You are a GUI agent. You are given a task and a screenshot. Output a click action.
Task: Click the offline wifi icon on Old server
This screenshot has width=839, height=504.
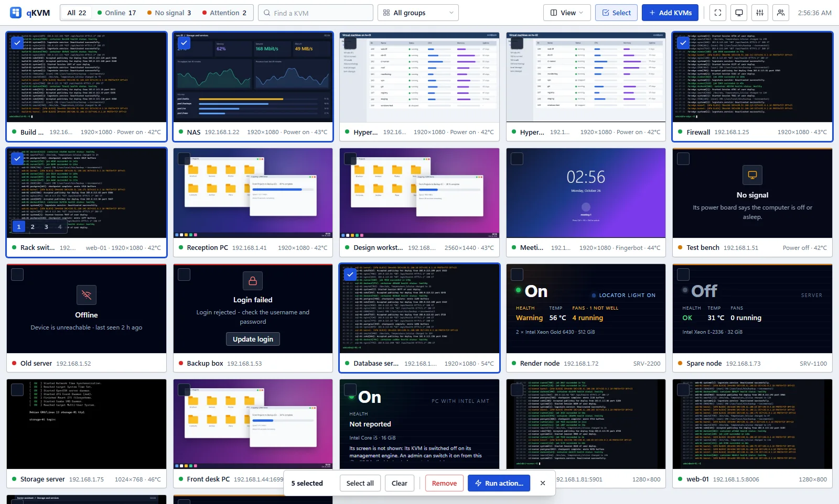pyautogui.click(x=87, y=295)
